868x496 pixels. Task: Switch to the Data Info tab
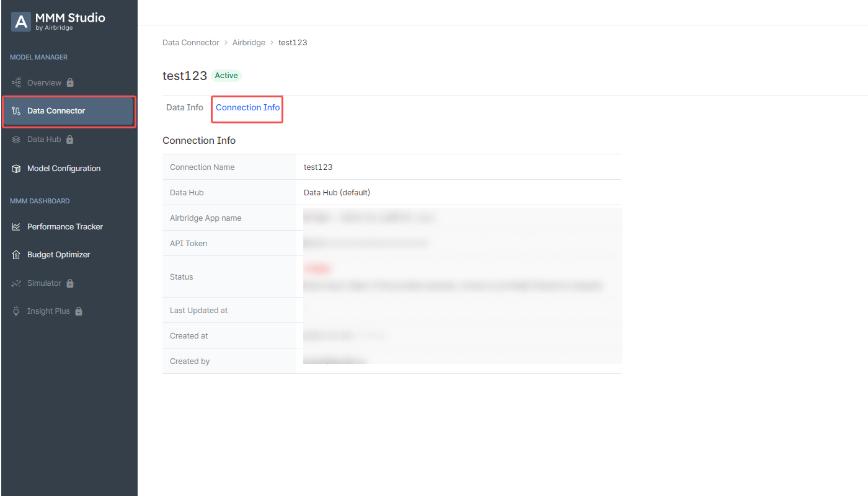coord(185,108)
